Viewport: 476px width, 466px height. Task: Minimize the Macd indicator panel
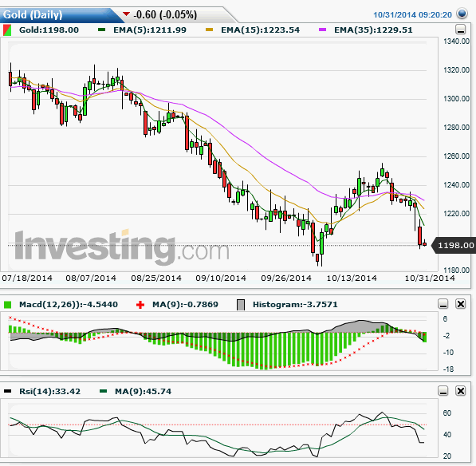443,304
